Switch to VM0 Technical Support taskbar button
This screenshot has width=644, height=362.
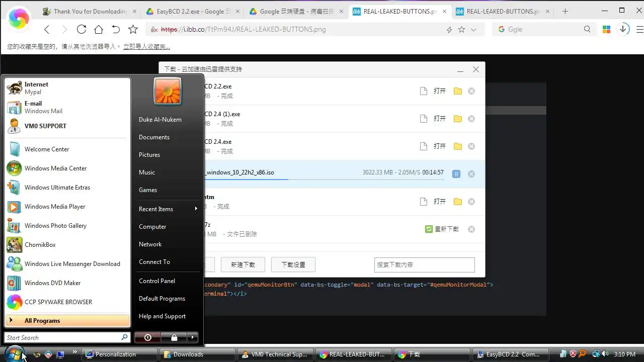pos(275,354)
